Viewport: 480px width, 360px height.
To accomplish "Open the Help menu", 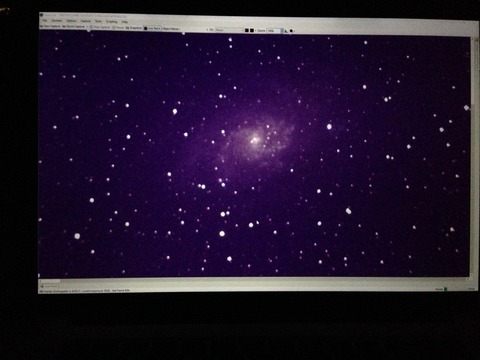I will [125, 22].
